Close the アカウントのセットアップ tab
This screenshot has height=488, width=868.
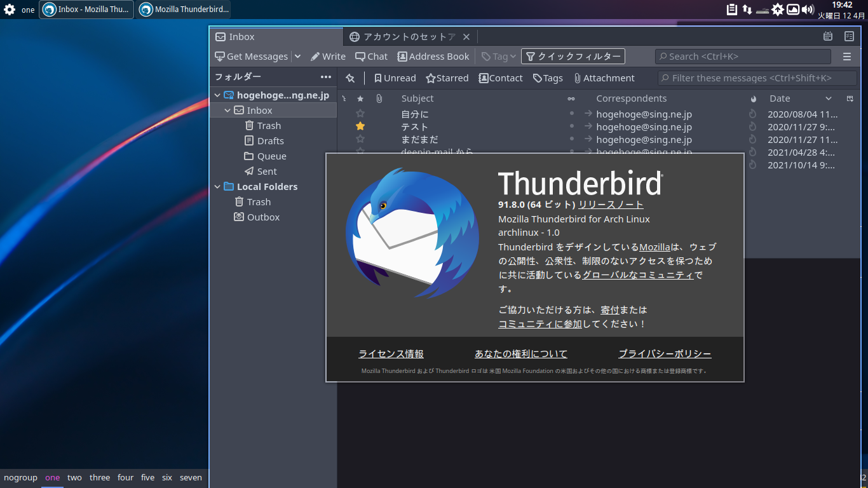point(466,37)
